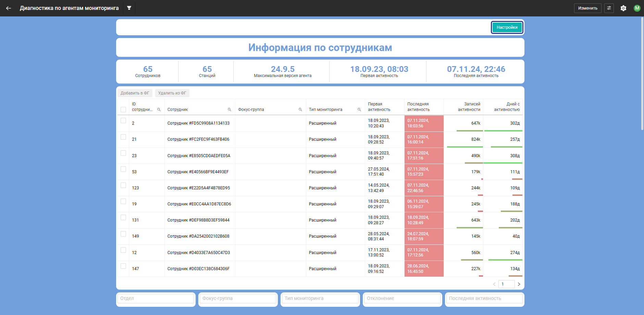Open the gear settings icon
Viewport: 644px width, 315px height.
click(623, 8)
